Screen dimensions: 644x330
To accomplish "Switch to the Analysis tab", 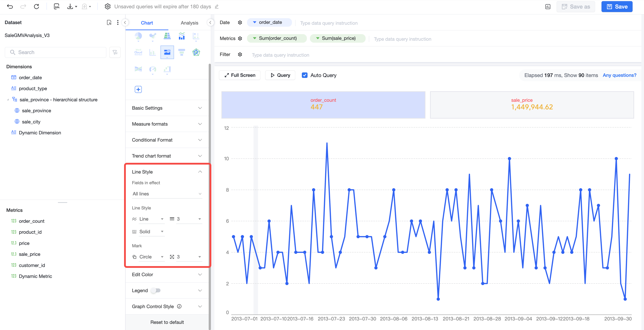I will tap(189, 23).
